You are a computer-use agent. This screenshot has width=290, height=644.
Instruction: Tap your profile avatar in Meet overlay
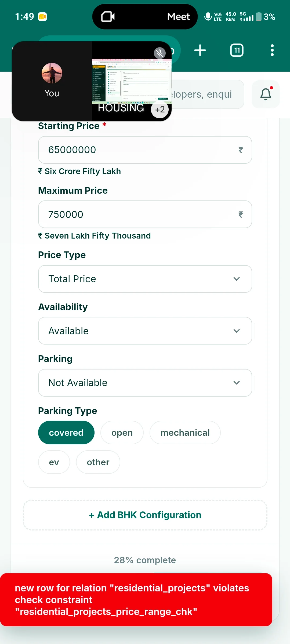tap(52, 73)
